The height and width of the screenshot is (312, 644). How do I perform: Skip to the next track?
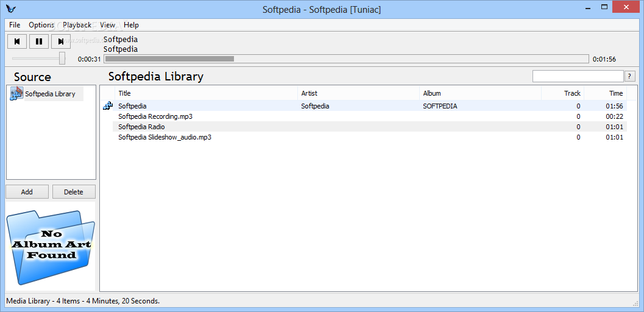61,41
